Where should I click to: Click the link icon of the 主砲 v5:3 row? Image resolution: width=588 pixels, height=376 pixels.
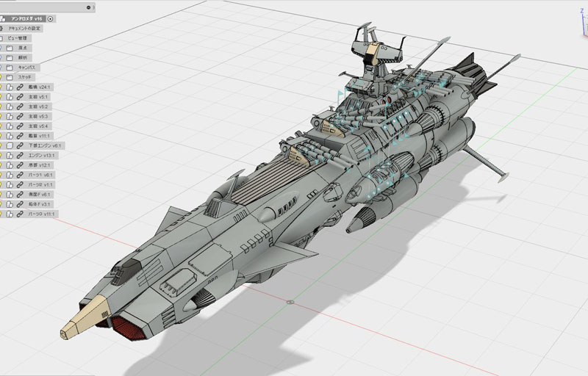click(x=20, y=117)
